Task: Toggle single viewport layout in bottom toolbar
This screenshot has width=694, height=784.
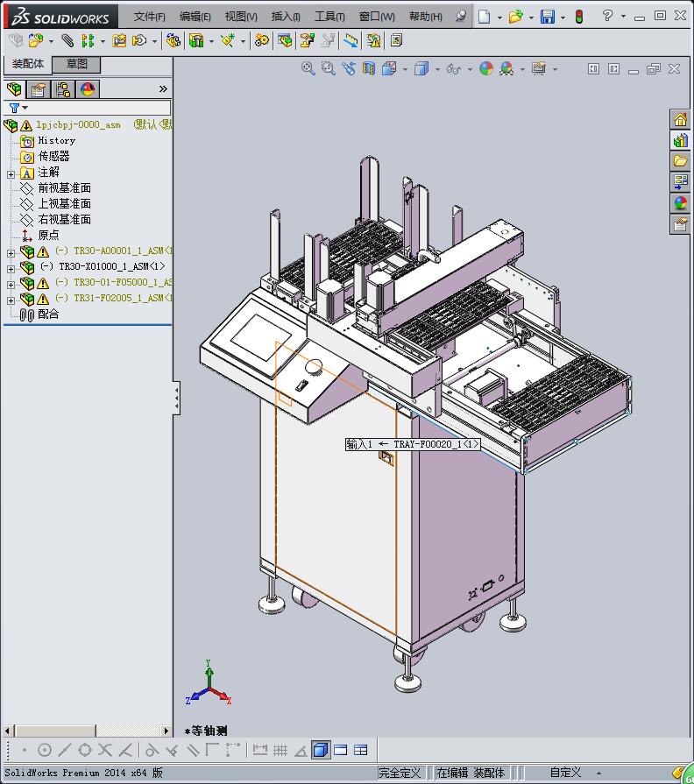Action: point(341,750)
